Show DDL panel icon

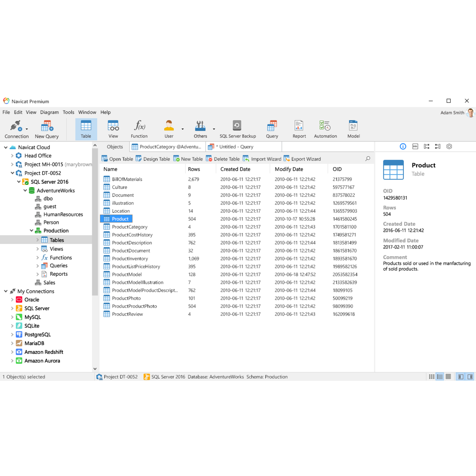point(415,147)
